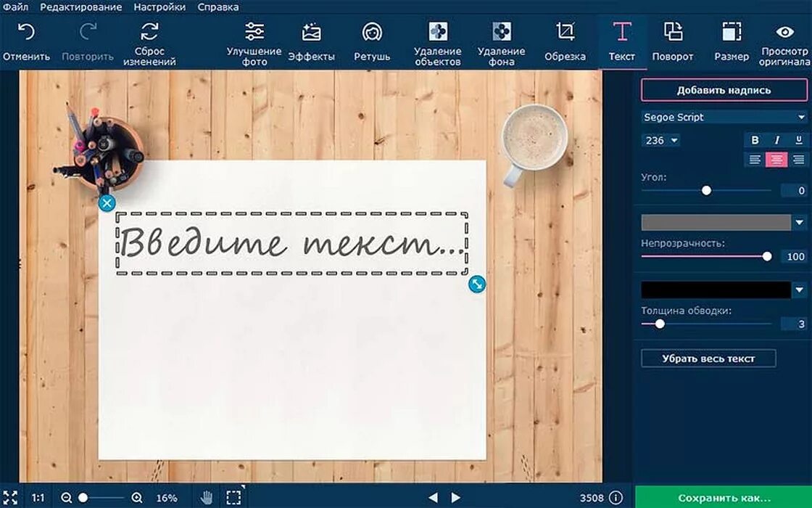The height and width of the screenshot is (508, 812).
Task: Click the Введите текст placeholder caption
Action: pos(293,242)
